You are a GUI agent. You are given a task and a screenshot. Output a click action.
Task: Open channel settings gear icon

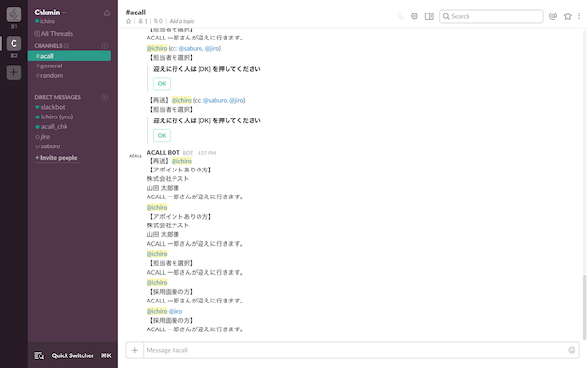click(414, 16)
